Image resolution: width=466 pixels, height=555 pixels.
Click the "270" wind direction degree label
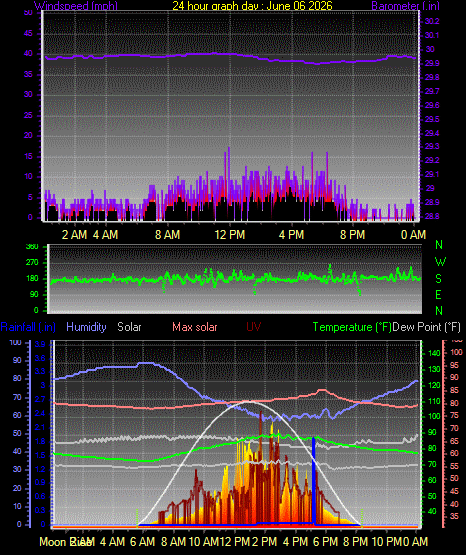click(32, 263)
